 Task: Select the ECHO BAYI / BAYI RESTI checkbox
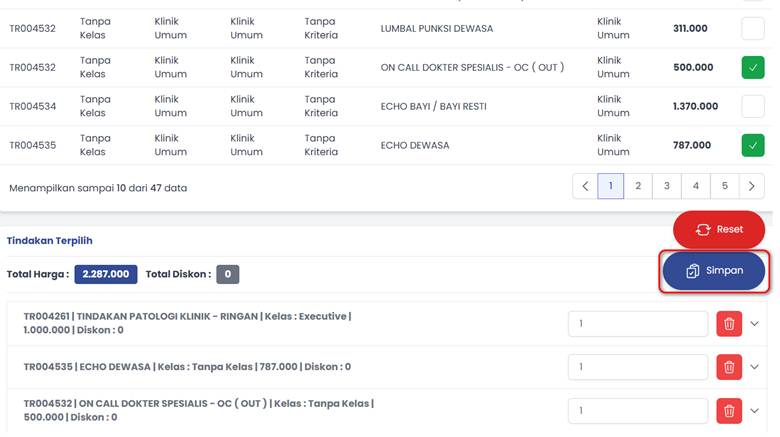point(752,106)
